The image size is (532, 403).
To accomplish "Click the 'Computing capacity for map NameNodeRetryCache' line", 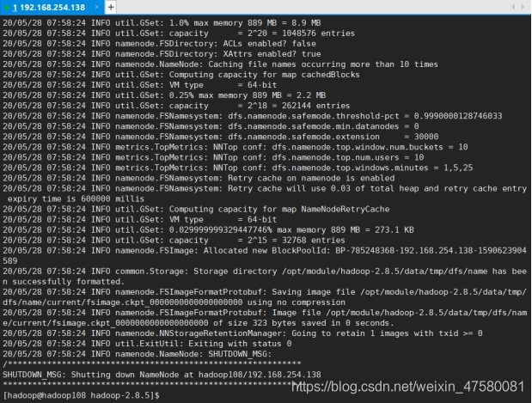I will tap(196, 209).
